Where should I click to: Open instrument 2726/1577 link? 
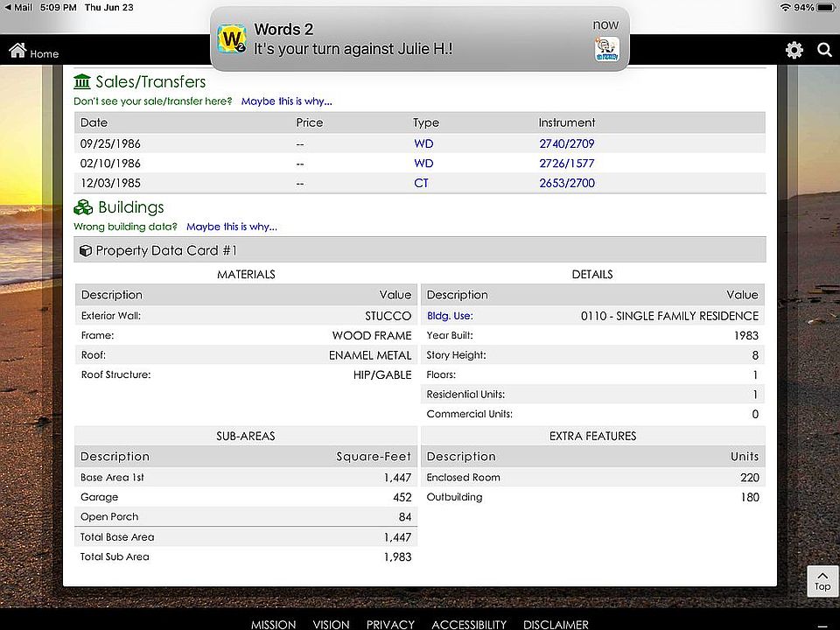567,164
